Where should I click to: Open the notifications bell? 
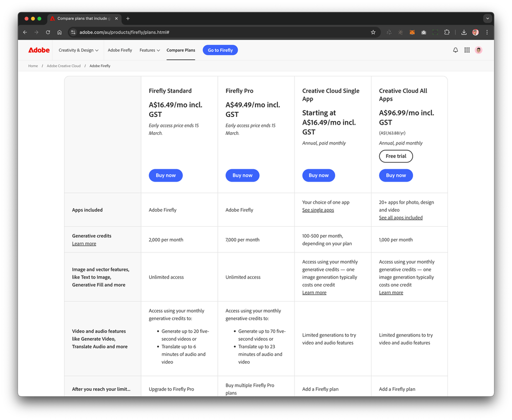point(455,50)
